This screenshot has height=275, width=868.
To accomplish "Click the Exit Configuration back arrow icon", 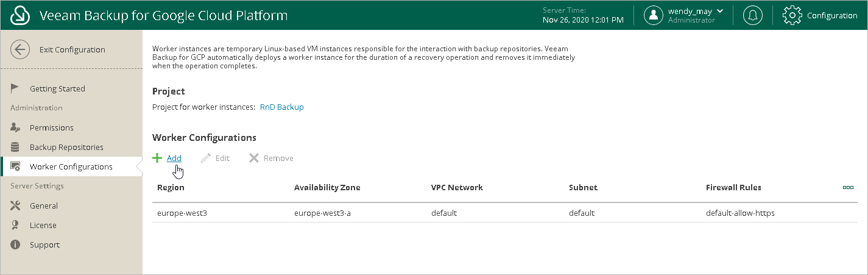I will [20, 50].
